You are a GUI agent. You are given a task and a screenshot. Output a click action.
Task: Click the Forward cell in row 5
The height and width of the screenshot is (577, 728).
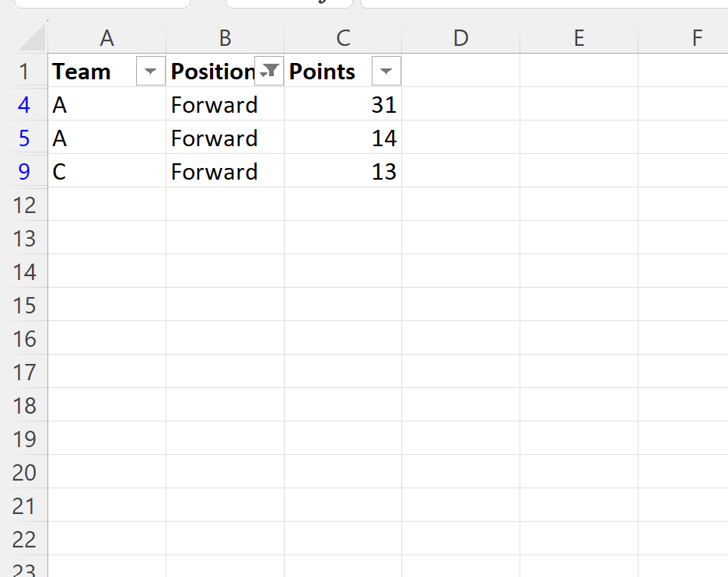(226, 138)
